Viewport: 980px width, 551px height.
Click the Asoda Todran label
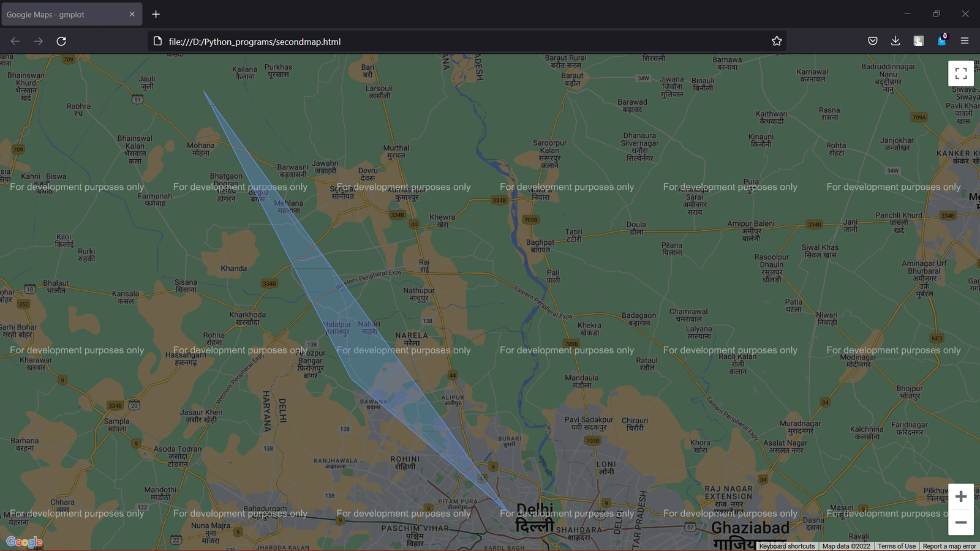click(x=178, y=456)
